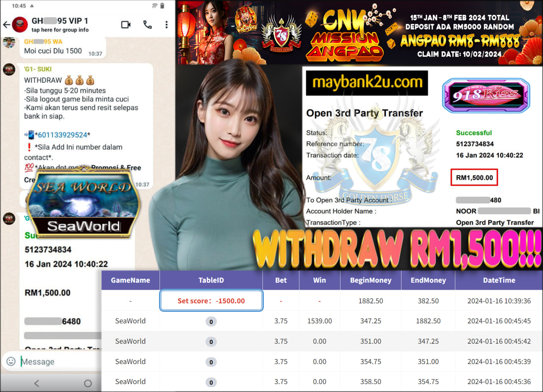This screenshot has width=543, height=392.
Task: Select reference number 5123734834 on the bank receipt
Action: coord(475,144)
